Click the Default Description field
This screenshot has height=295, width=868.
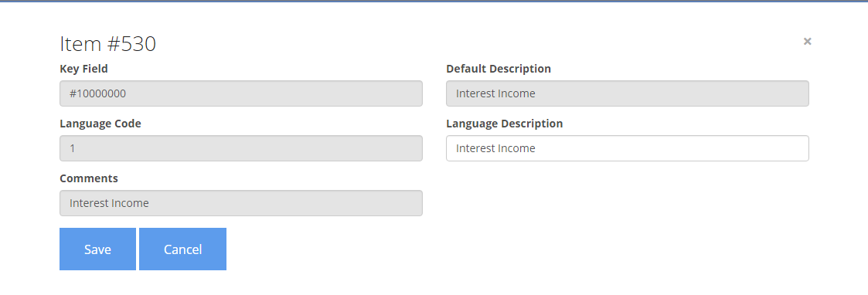(627, 93)
